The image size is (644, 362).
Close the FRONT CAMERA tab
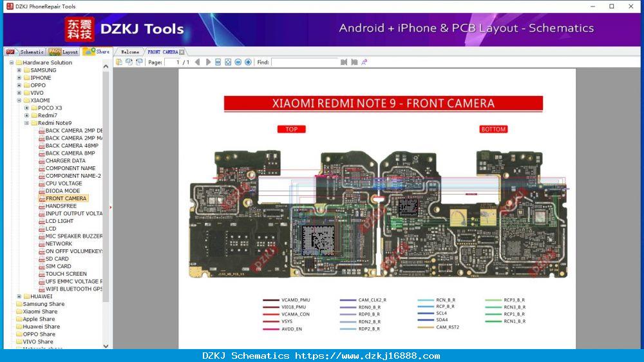(182, 52)
